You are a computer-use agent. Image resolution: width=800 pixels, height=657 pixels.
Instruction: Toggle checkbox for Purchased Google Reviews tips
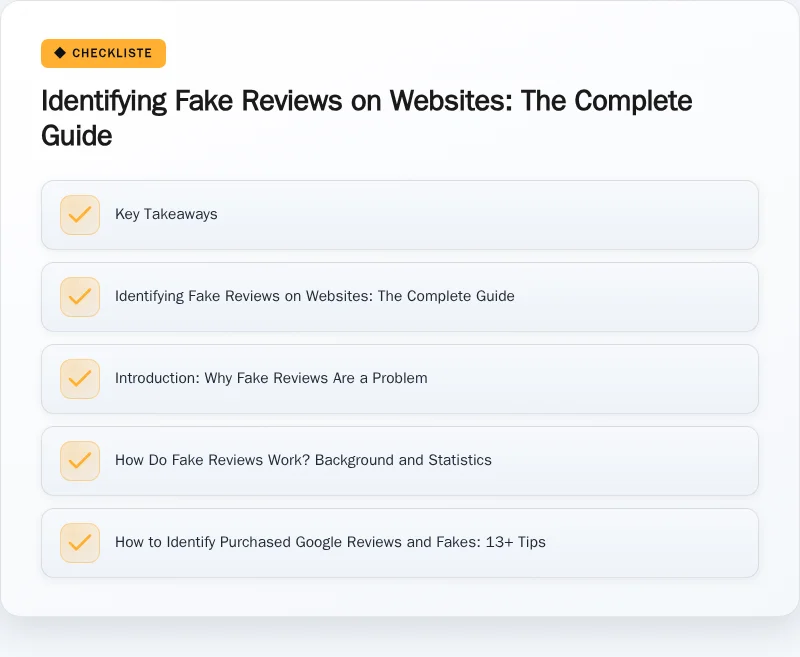(80, 543)
